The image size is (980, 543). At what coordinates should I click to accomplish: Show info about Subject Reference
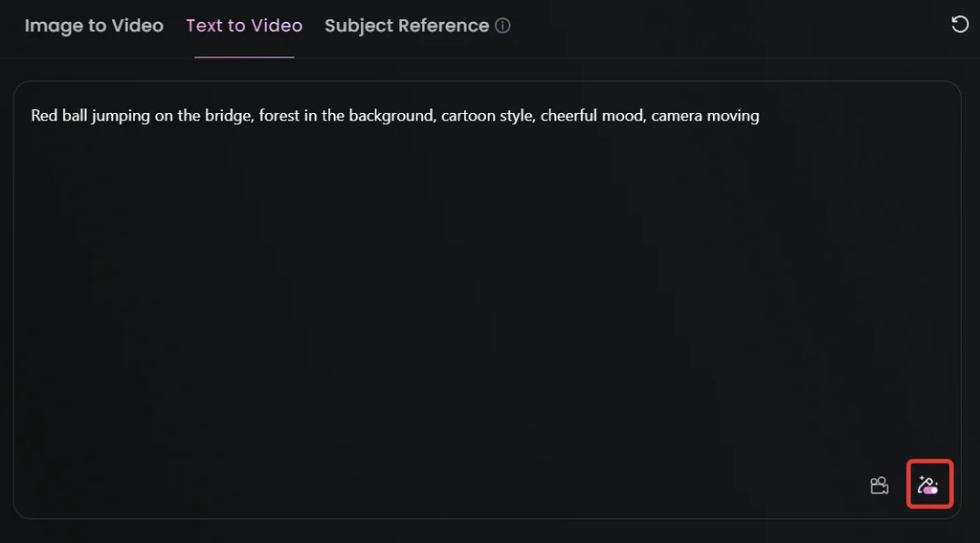pyautogui.click(x=503, y=26)
